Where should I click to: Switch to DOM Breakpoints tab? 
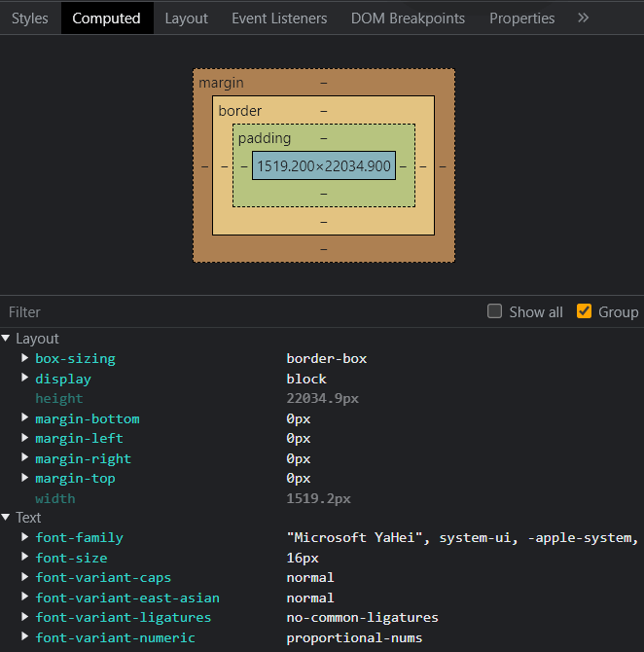pyautogui.click(x=408, y=18)
